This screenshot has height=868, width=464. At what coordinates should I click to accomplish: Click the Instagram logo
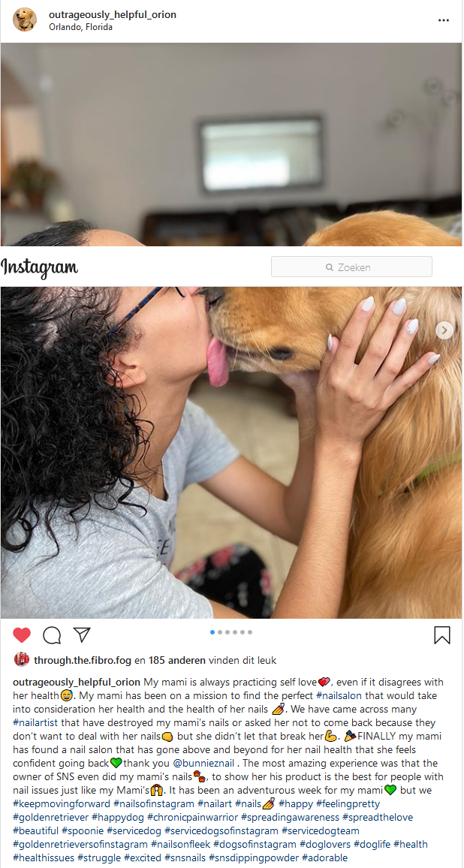[39, 267]
